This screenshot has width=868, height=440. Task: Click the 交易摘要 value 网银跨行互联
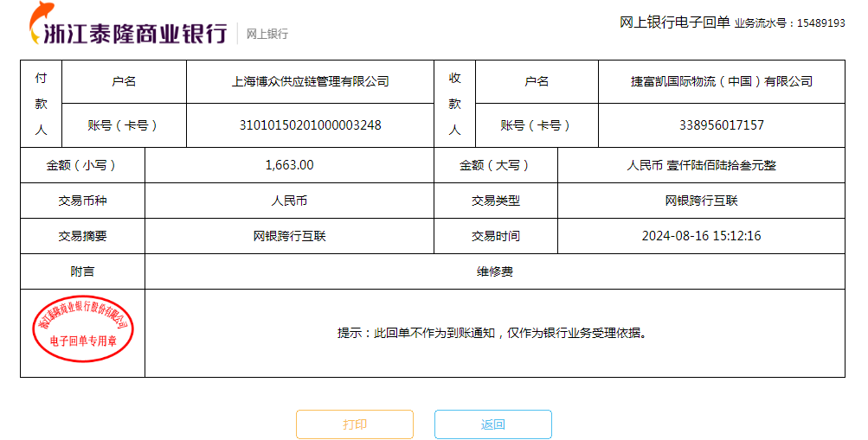[x=289, y=236]
